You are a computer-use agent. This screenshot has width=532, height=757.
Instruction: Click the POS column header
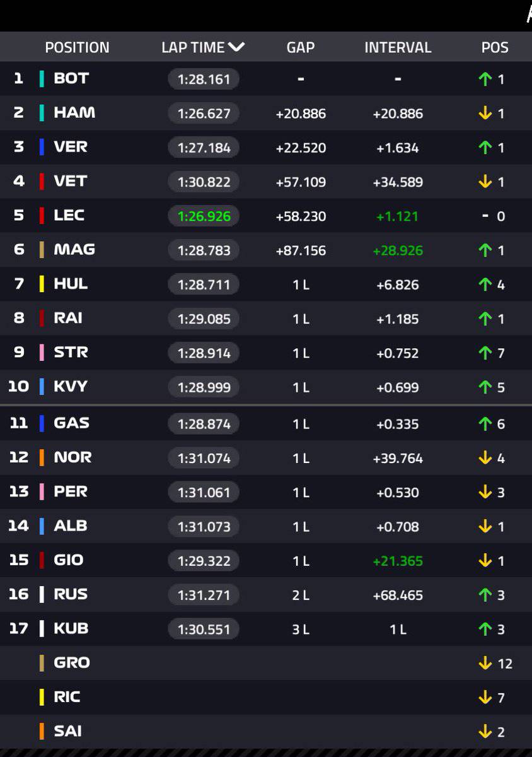point(495,47)
